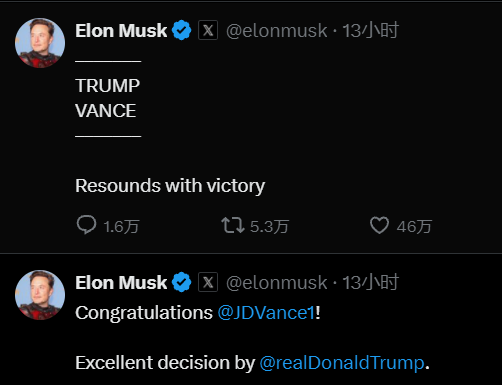Click Elon Musk name on first tweet

pyautogui.click(x=121, y=31)
